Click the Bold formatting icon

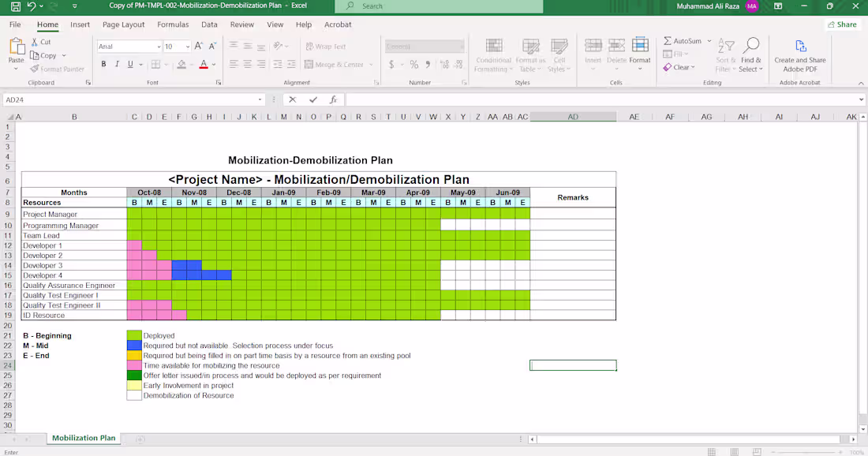pyautogui.click(x=103, y=63)
